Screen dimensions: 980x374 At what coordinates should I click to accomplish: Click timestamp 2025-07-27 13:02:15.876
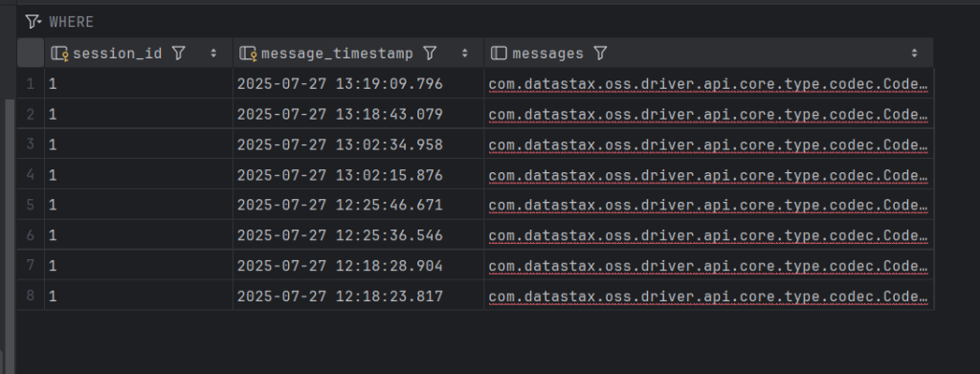coord(340,175)
